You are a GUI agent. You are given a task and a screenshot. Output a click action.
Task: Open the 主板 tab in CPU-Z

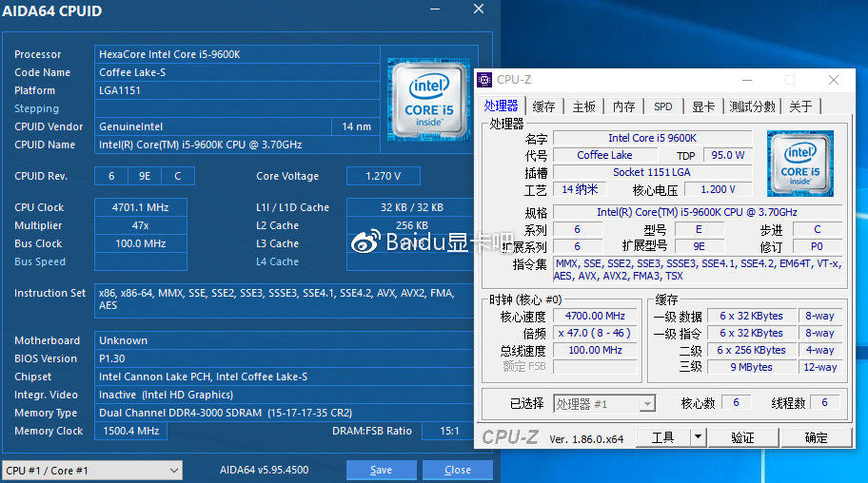pyautogui.click(x=583, y=106)
